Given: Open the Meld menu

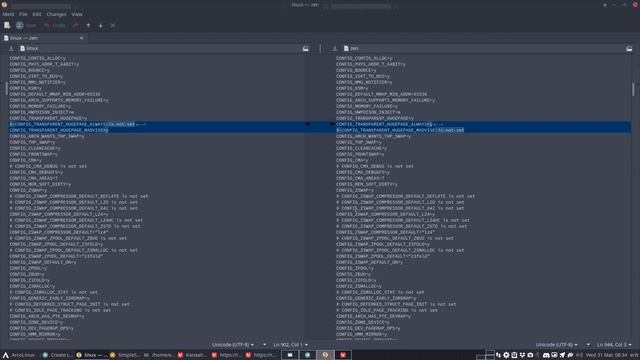Looking at the screenshot, I should (x=8, y=14).
